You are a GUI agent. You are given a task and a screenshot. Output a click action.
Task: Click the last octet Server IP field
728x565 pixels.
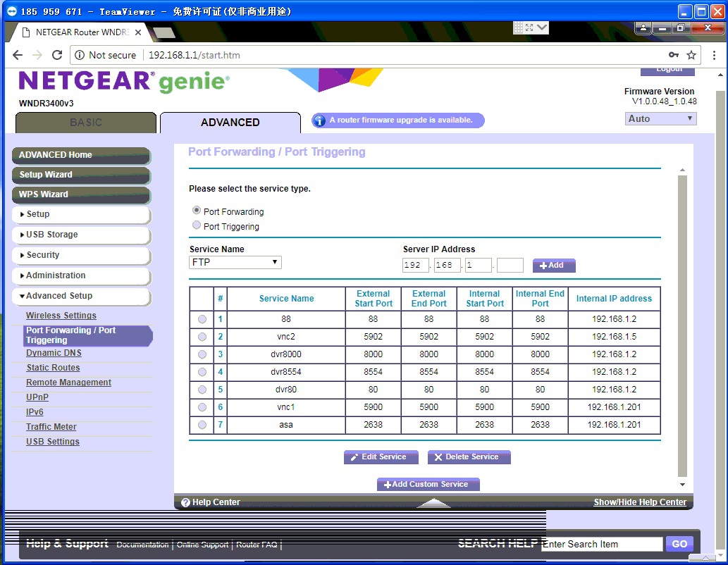[x=510, y=265]
